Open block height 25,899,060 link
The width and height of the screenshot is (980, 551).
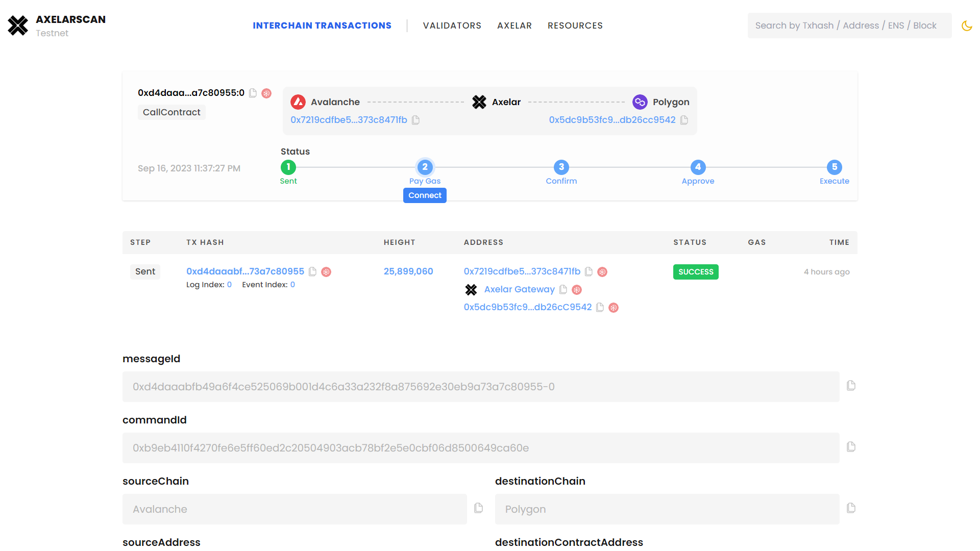coord(408,271)
